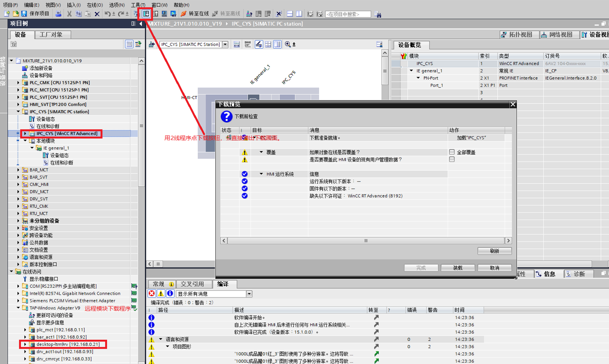Open the 项目(P) menu
Viewport: 609px width, 364px height.
tap(10, 5)
